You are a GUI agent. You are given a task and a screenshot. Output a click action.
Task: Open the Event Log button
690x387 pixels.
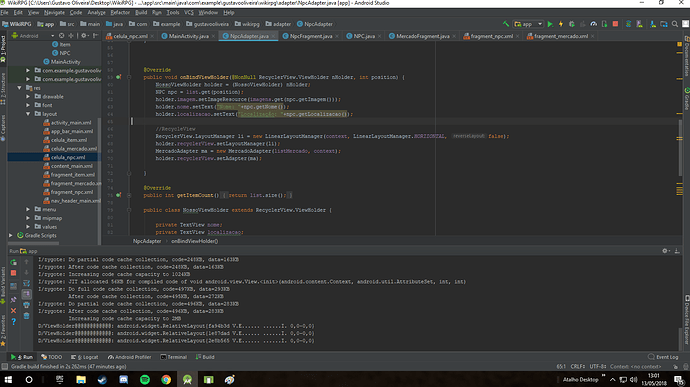click(663, 357)
